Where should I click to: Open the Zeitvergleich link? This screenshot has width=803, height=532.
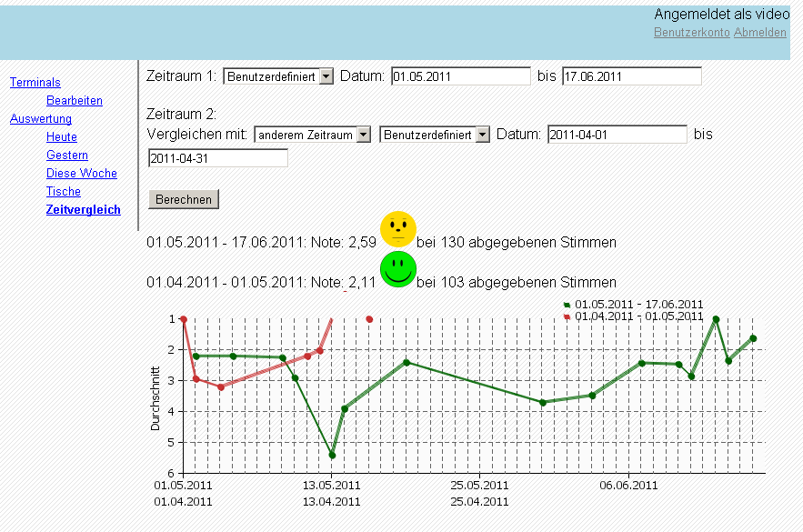84,209
